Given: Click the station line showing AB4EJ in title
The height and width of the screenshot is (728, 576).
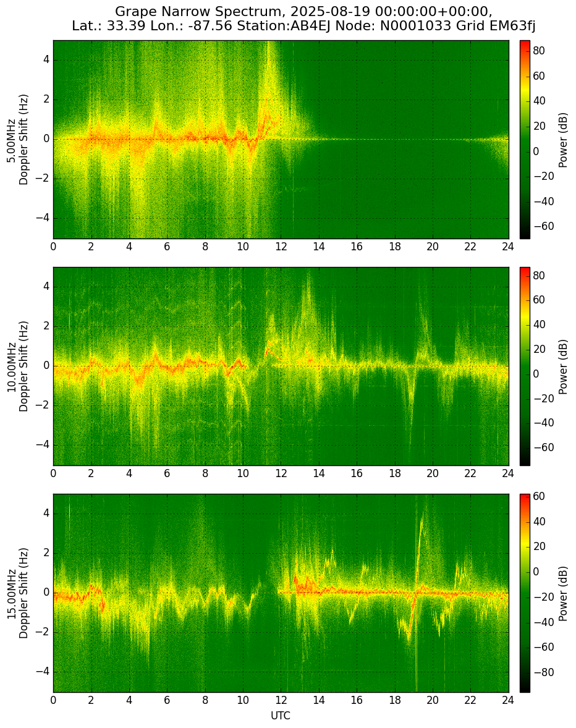Looking at the screenshot, I should click(303, 26).
